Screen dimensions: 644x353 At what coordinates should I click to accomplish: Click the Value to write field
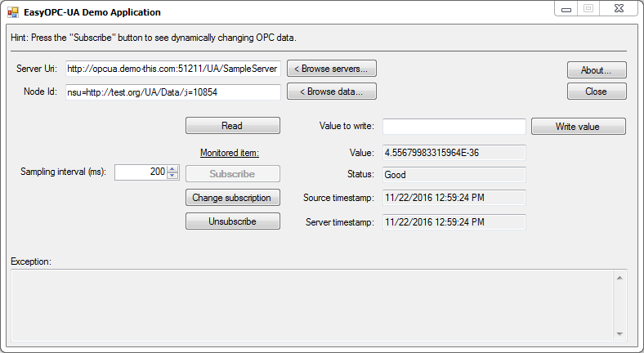454,126
